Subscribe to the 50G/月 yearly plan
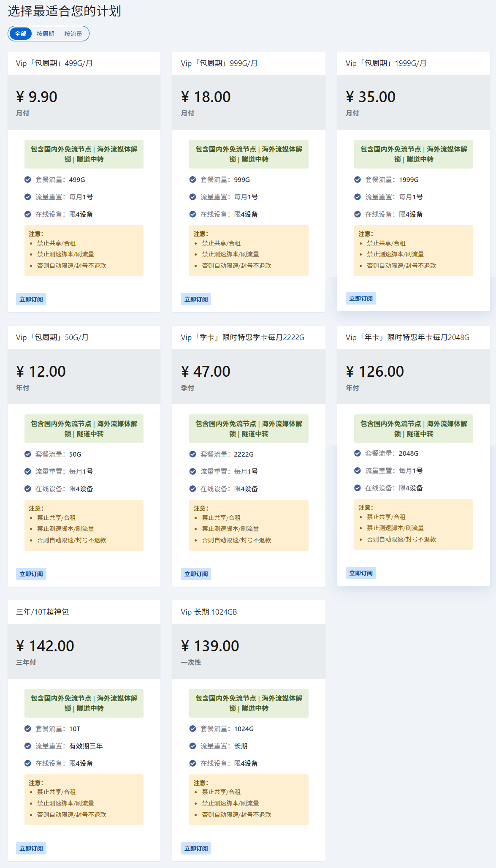This screenshot has height=868, width=496. click(31, 574)
